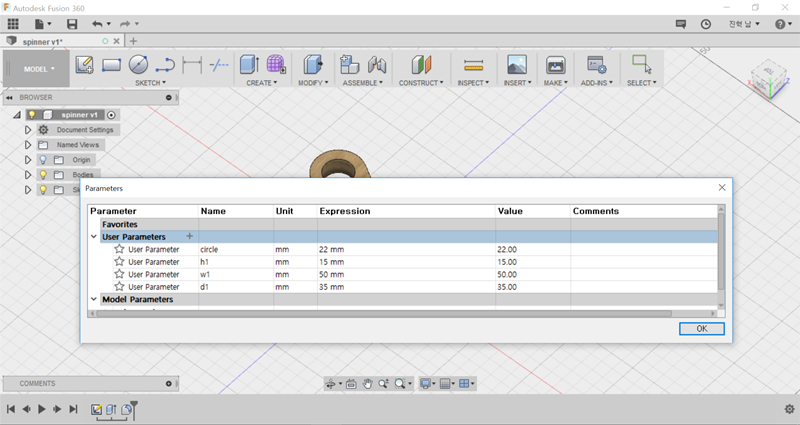Click the Inspect measure icon
800x425 pixels.
point(473,65)
